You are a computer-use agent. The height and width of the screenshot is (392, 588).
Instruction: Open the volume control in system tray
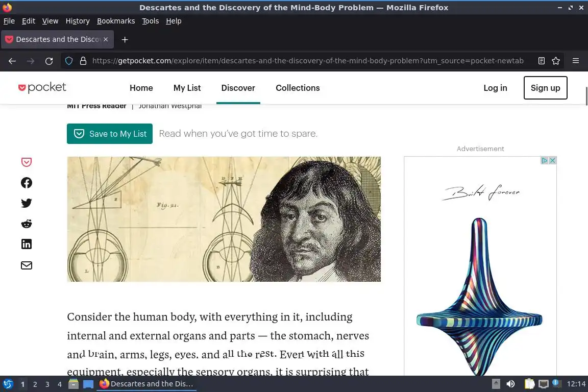510,384
